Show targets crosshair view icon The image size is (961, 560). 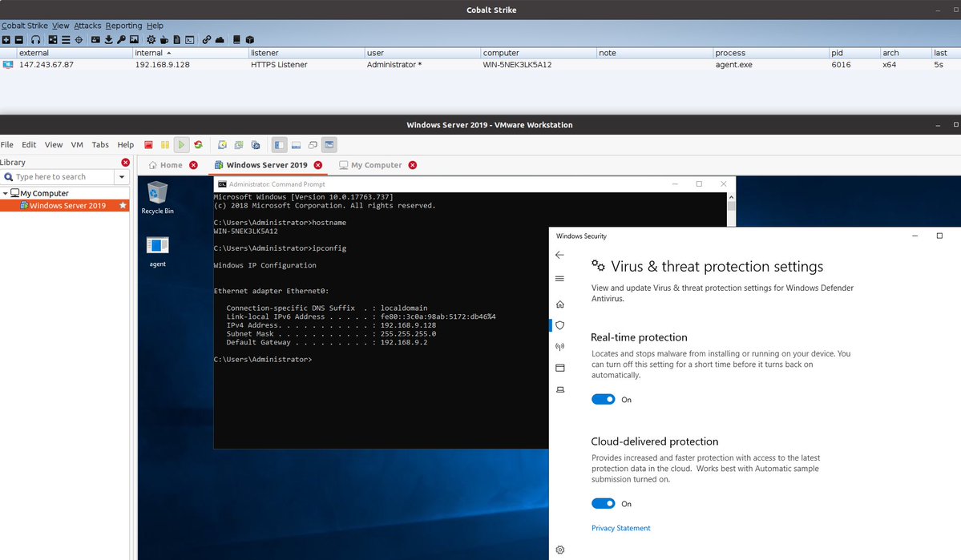click(79, 40)
